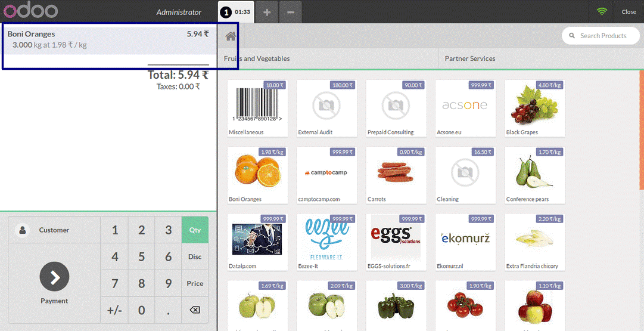Tap numpad digit 6
The height and width of the screenshot is (331, 644).
(x=169, y=256)
